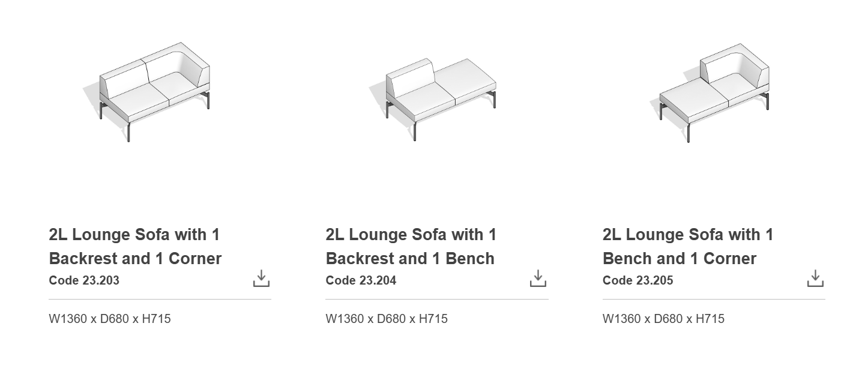Open "2L Lounge Sofa with 1 Bench and 1 Corner"
This screenshot has height=377, width=868.
point(688,246)
